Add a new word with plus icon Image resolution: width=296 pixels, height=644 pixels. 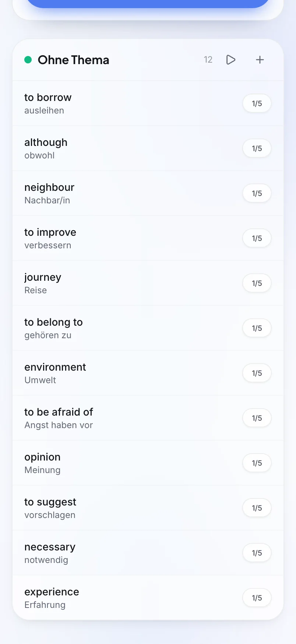tap(260, 60)
